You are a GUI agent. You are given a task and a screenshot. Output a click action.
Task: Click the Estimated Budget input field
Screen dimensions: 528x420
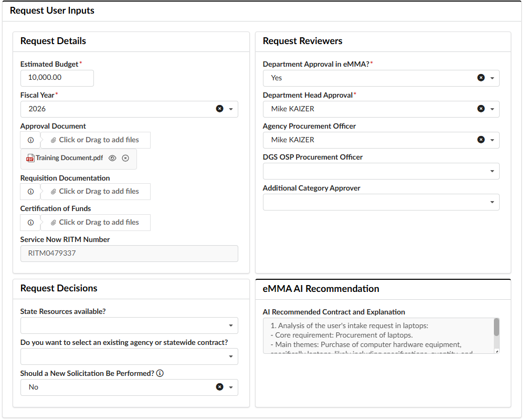pyautogui.click(x=57, y=78)
